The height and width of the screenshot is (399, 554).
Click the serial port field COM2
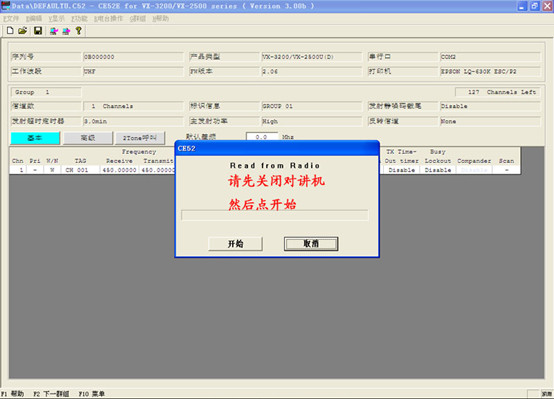(490, 57)
